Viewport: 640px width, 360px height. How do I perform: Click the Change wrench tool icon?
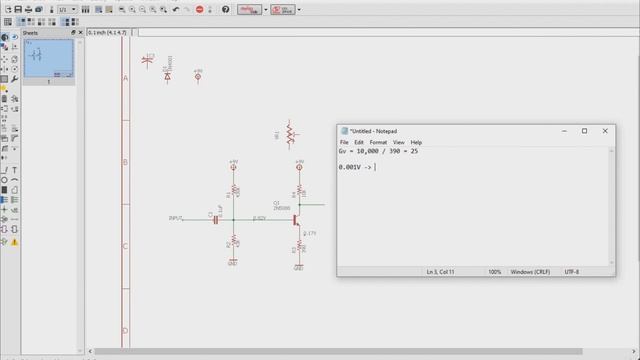[x=15, y=79]
